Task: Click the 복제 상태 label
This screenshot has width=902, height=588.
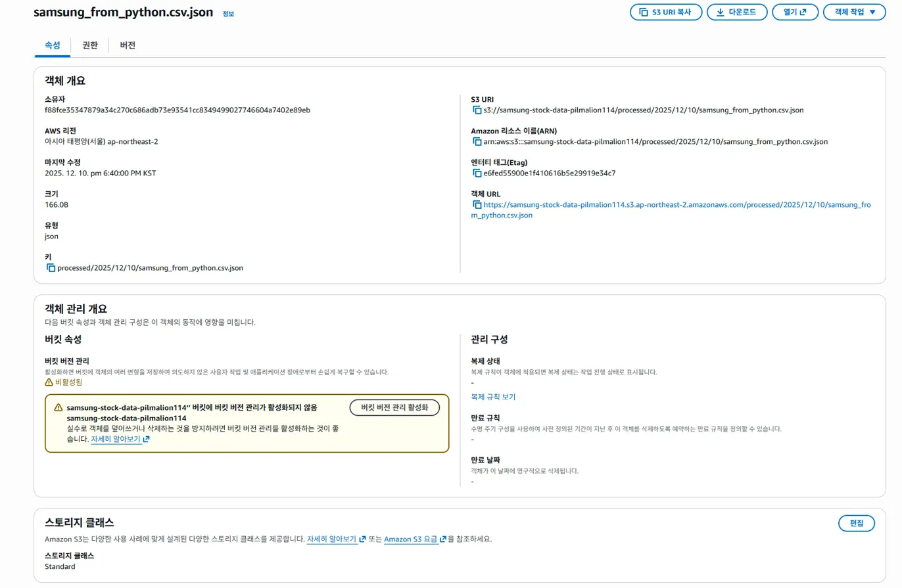Action: (486, 361)
